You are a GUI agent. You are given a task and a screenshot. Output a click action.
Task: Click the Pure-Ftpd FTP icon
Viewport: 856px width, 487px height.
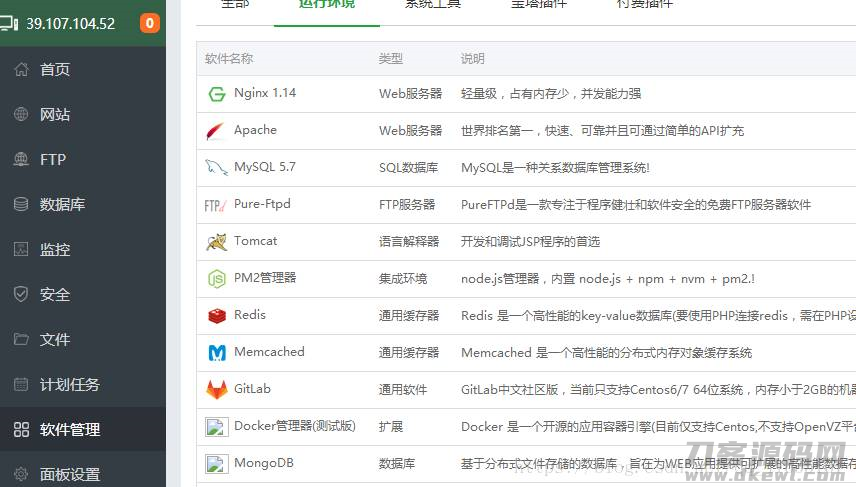(215, 205)
